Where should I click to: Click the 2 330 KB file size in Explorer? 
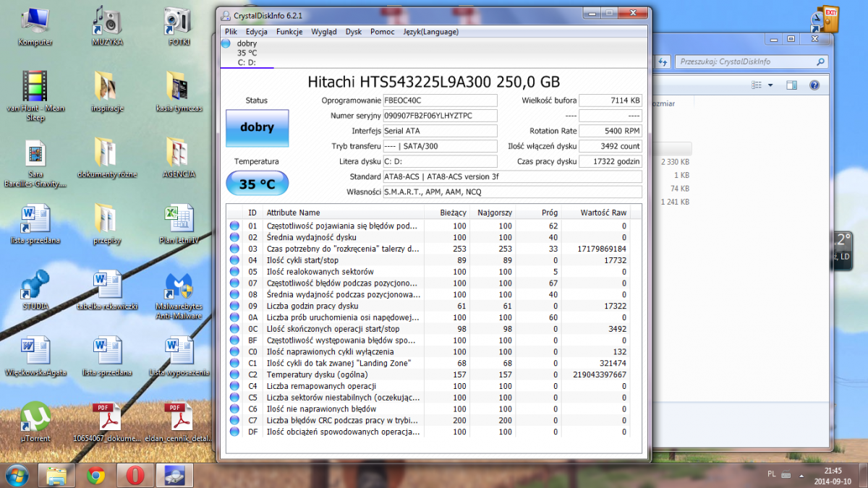pos(673,162)
